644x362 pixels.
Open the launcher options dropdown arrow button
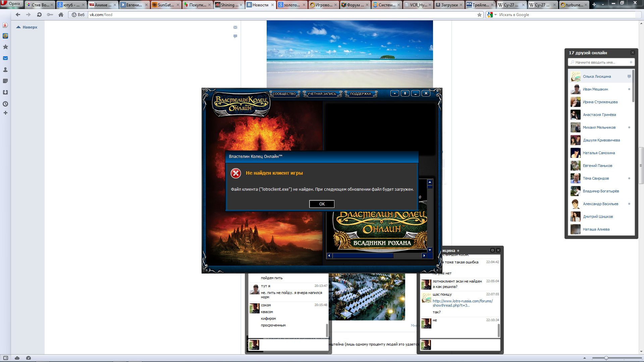click(395, 94)
